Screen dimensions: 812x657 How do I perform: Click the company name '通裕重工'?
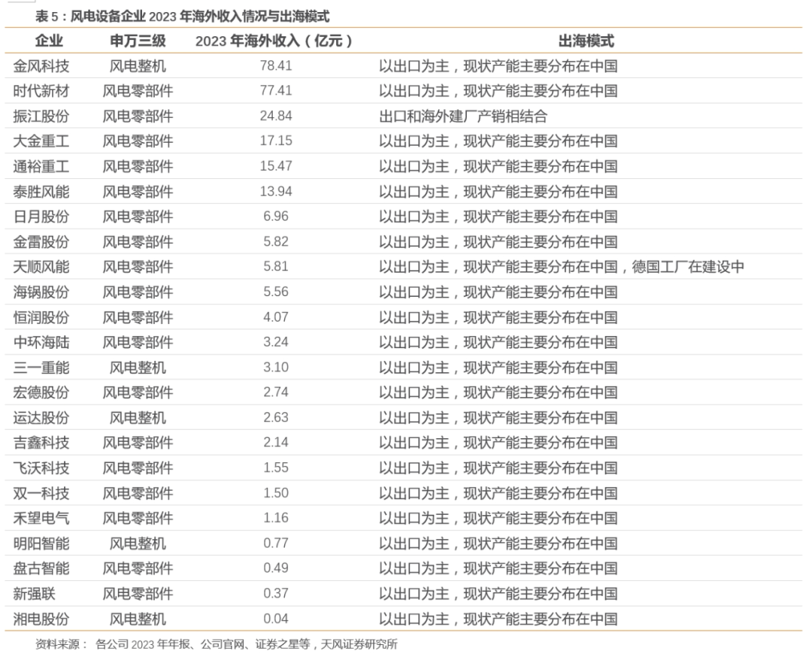point(41,166)
